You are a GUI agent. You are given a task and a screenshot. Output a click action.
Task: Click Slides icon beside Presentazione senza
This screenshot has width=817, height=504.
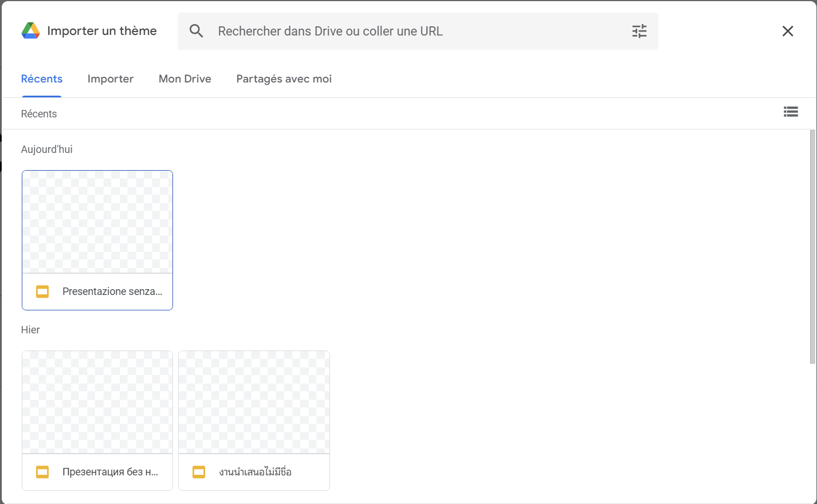point(42,292)
